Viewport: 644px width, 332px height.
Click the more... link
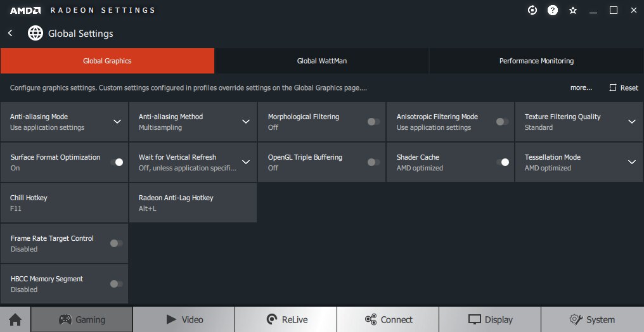[581, 87]
